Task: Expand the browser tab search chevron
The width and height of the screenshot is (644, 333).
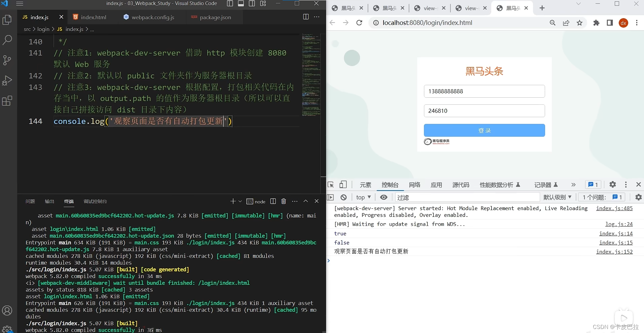Action: tap(578, 4)
